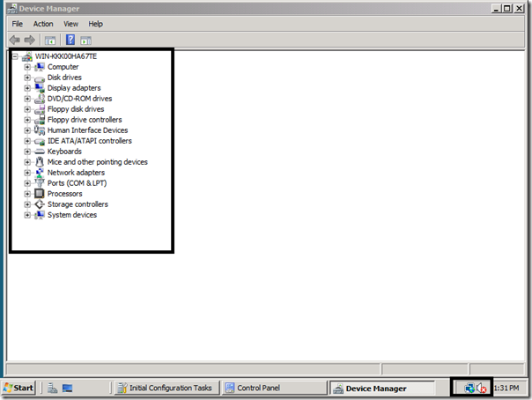Select the WIN-KKK00HA67TE label

(x=66, y=56)
